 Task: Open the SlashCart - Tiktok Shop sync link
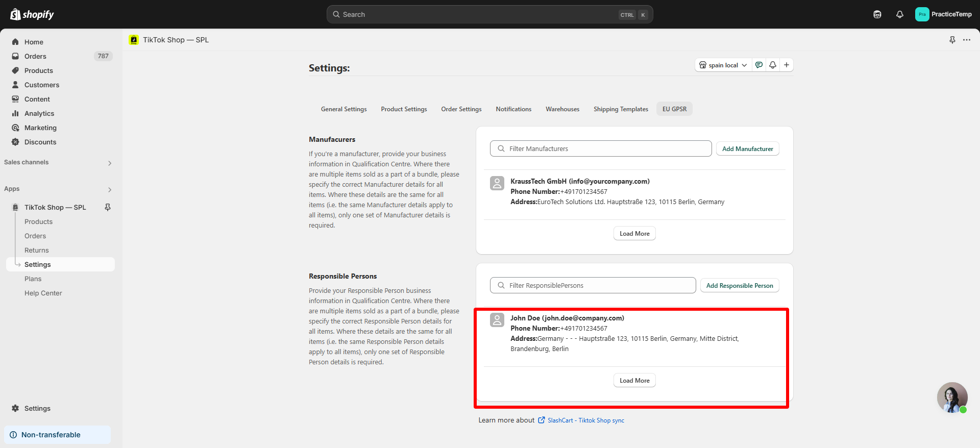[585, 420]
